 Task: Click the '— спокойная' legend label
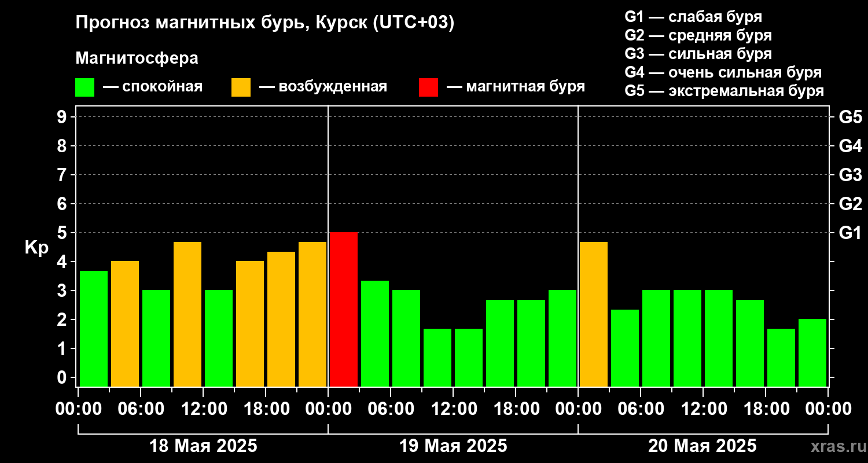(x=153, y=87)
